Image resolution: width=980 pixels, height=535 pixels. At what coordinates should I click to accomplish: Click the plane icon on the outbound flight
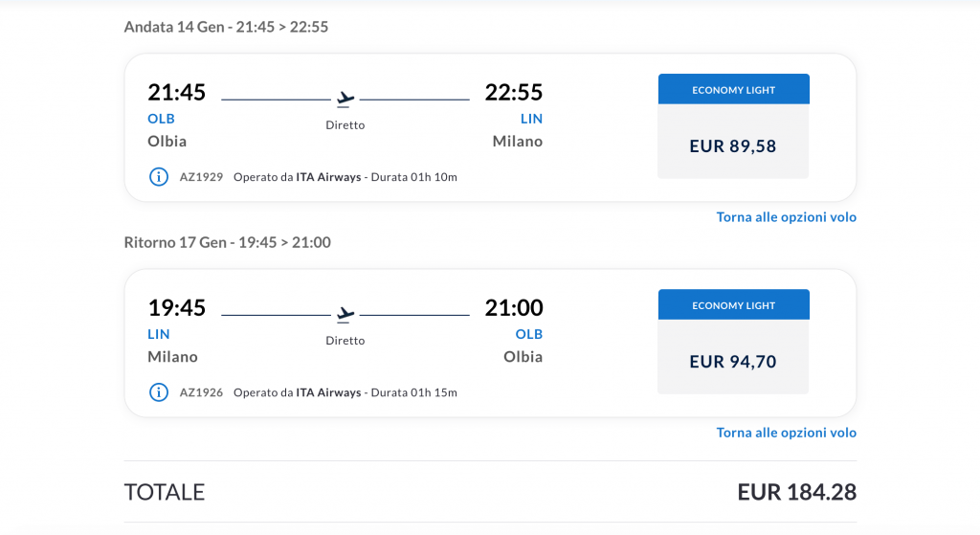coord(345,99)
